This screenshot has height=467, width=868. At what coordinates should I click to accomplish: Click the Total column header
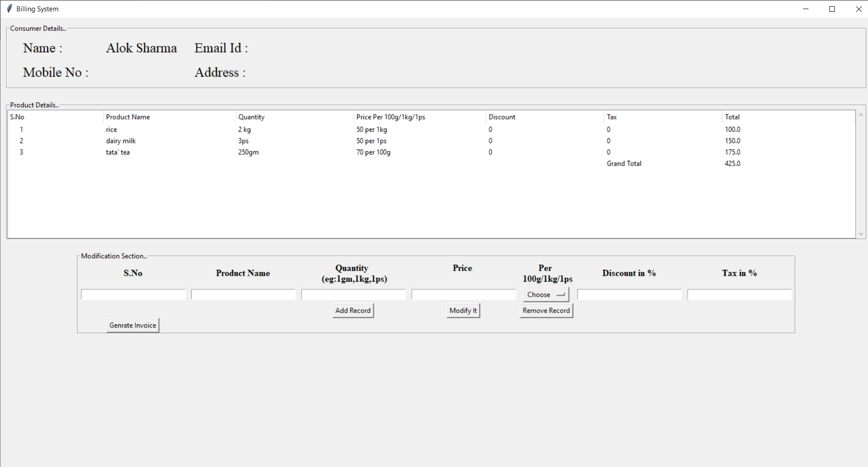pyautogui.click(x=733, y=117)
